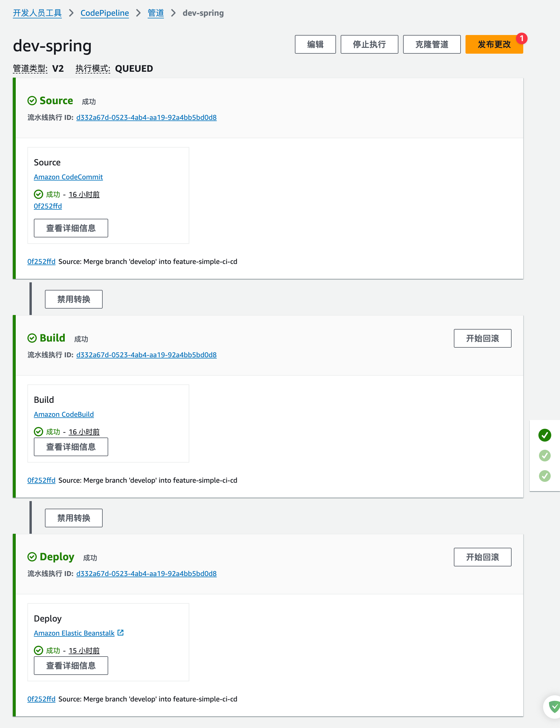Go to the CodePipeline breadcrumb
The image size is (560, 728).
click(105, 13)
